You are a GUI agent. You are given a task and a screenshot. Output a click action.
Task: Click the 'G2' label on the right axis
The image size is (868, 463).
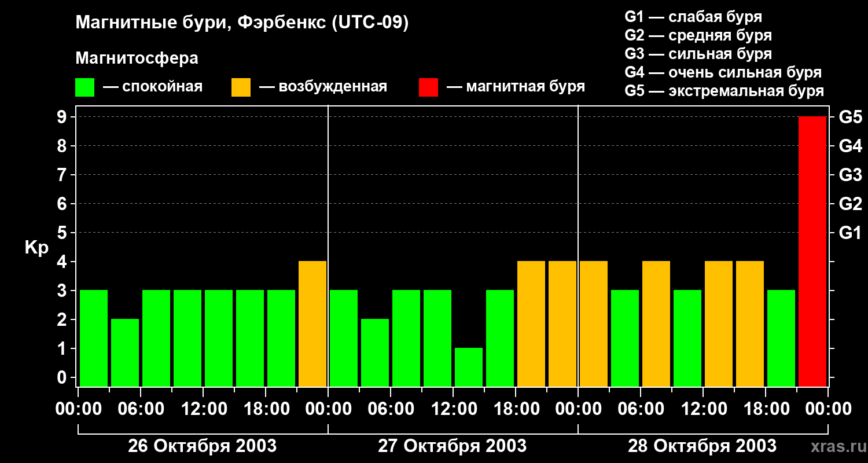851,204
